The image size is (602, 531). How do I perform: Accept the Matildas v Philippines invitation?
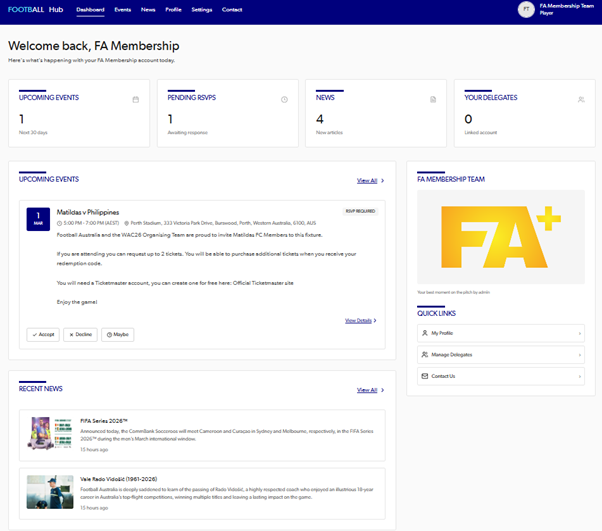click(x=43, y=335)
